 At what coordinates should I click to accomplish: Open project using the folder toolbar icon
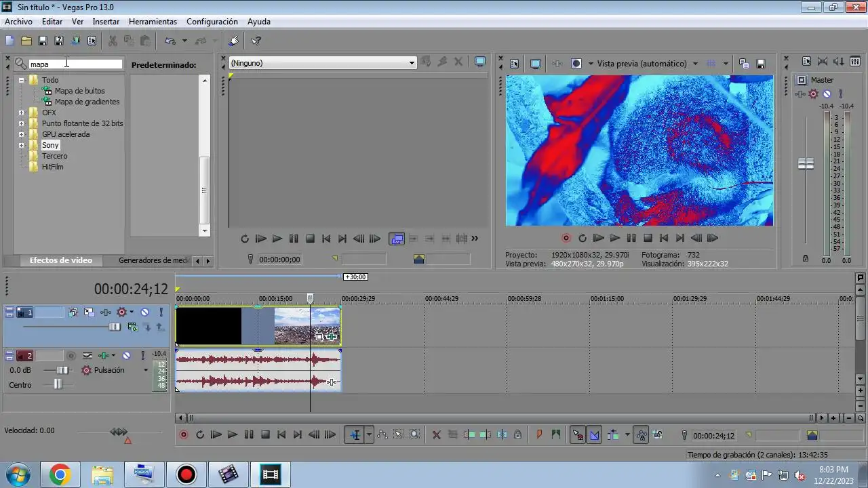(26, 41)
